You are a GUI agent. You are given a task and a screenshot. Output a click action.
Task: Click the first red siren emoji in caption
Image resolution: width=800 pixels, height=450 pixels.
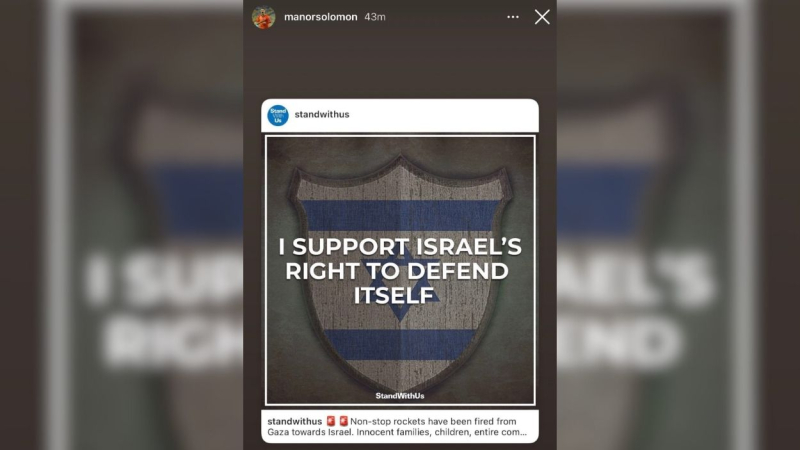(331, 421)
